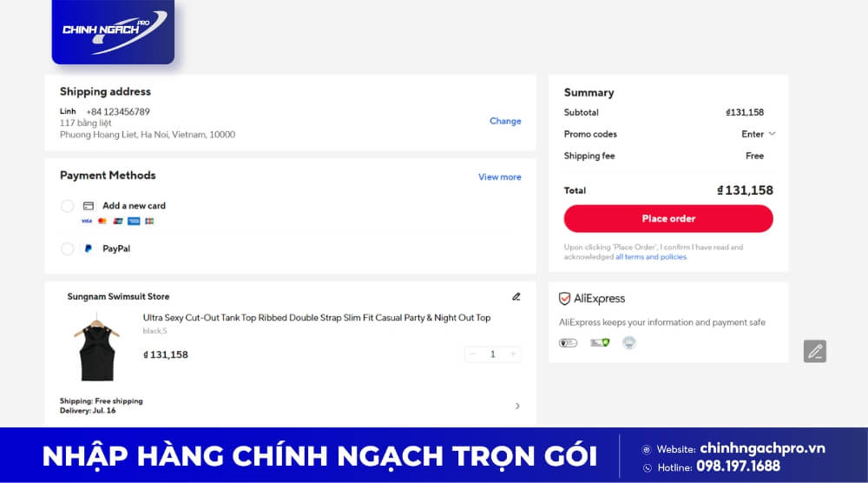Click the PayPal logo icon
The width and height of the screenshot is (868, 483).
[88, 248]
